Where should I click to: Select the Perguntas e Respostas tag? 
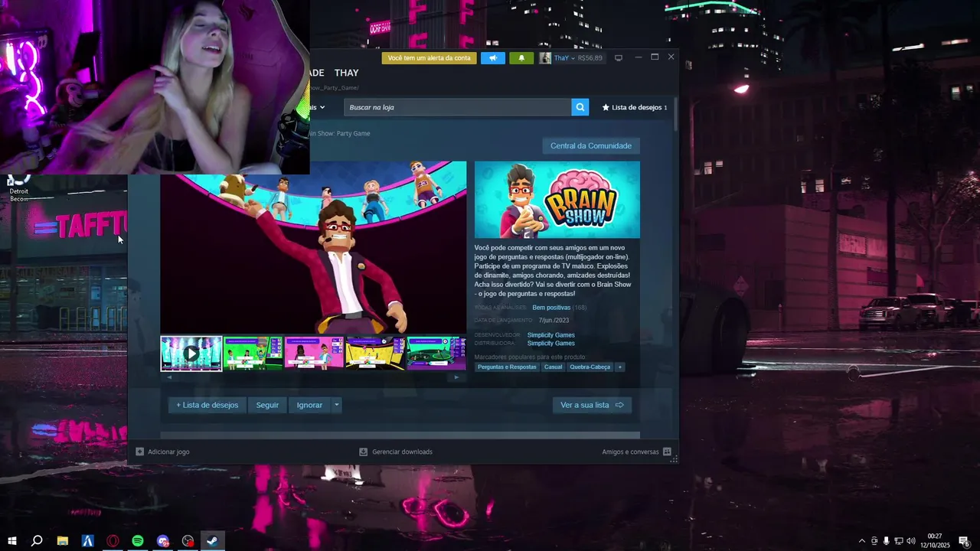point(508,367)
